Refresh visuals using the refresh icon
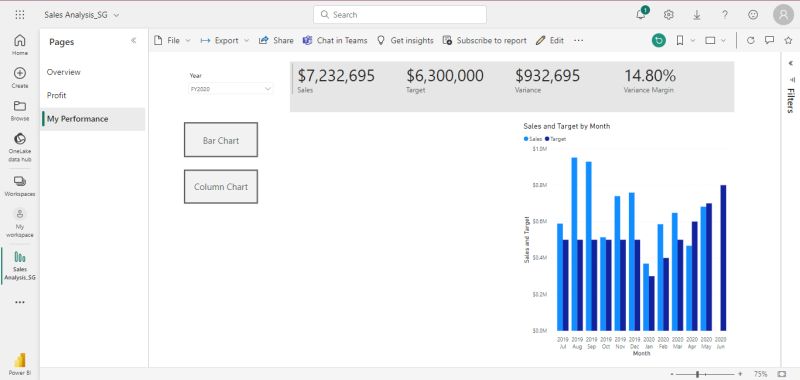The height and width of the screenshot is (380, 800). [751, 40]
